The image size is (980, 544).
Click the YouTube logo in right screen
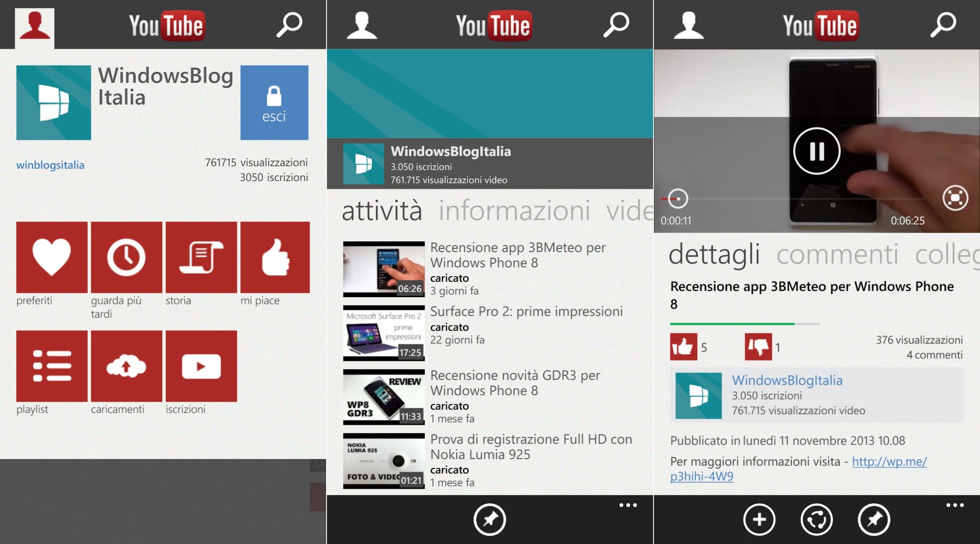820,25
